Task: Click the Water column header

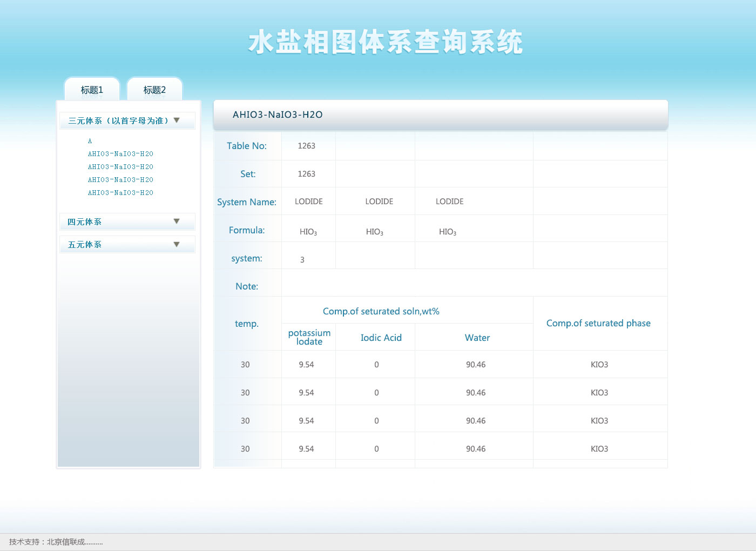Action: [x=477, y=338]
